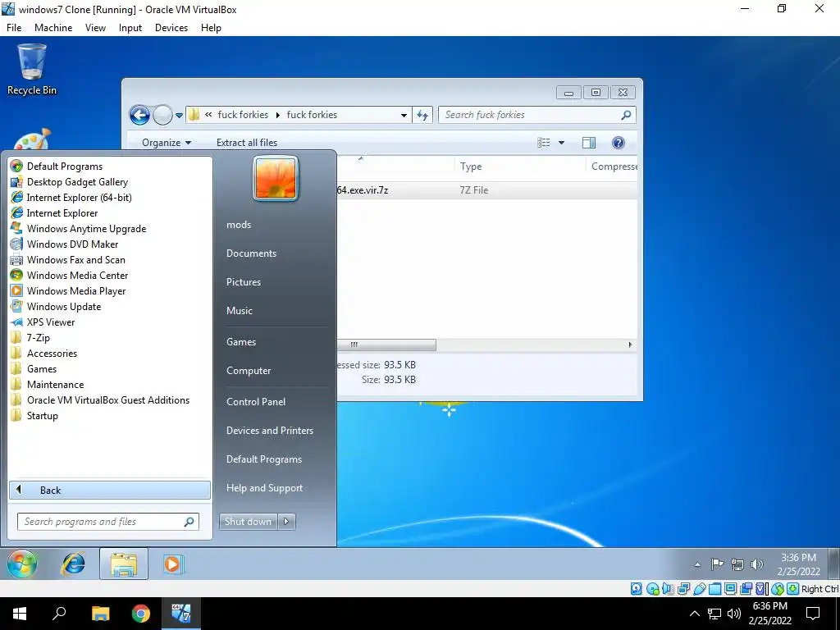Click Back in the Start menu

click(x=110, y=491)
